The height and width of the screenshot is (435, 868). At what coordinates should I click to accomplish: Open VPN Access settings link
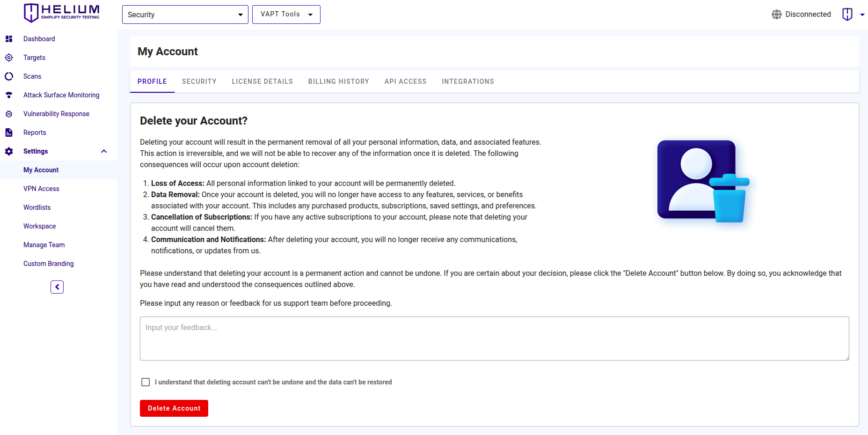[41, 189]
